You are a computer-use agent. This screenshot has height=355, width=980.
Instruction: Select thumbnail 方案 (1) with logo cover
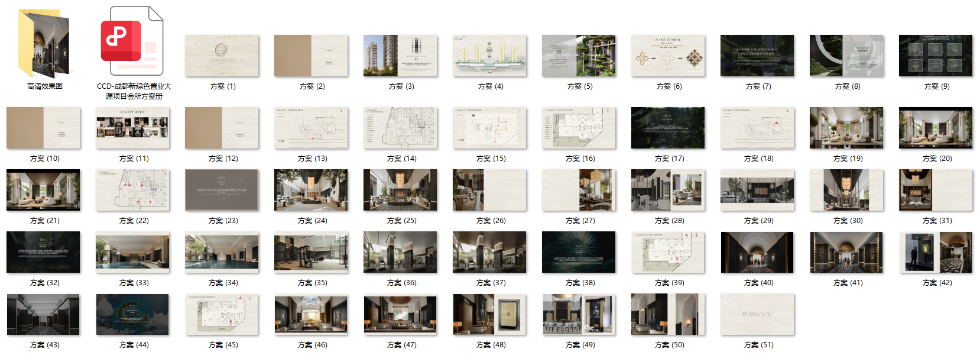[x=222, y=56]
